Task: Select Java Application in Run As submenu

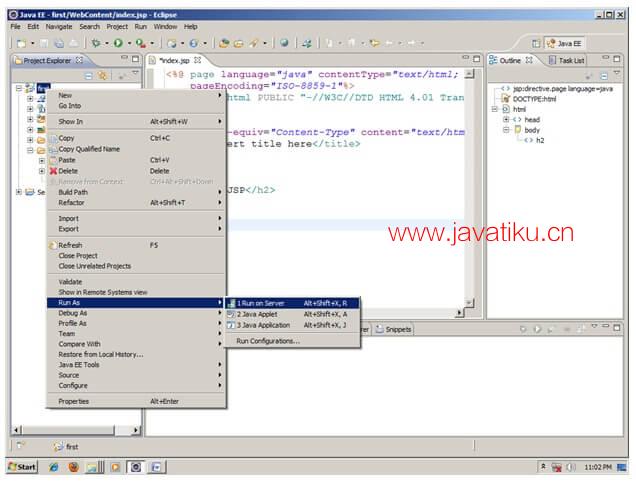Action: coord(292,325)
